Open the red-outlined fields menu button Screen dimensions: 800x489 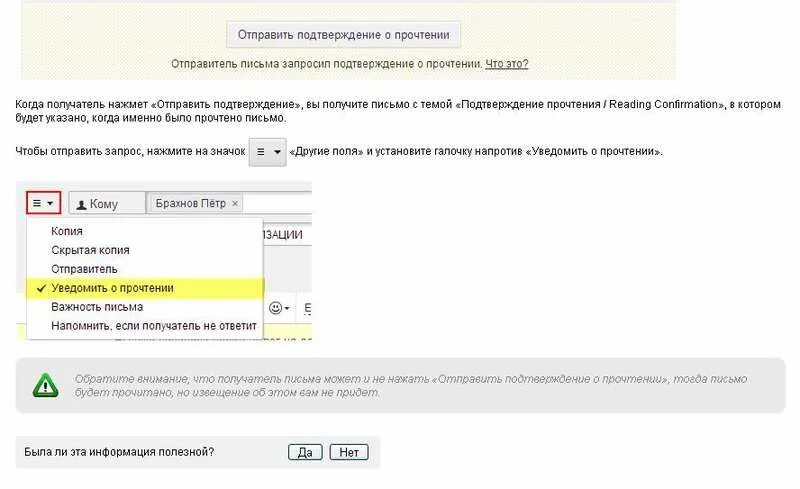click(43, 203)
